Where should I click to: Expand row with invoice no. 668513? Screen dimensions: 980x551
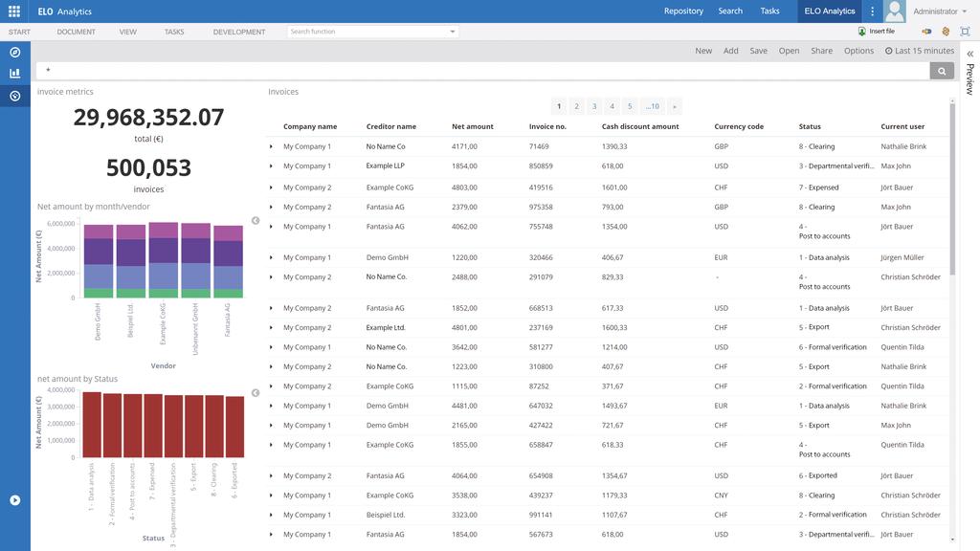[x=271, y=308]
